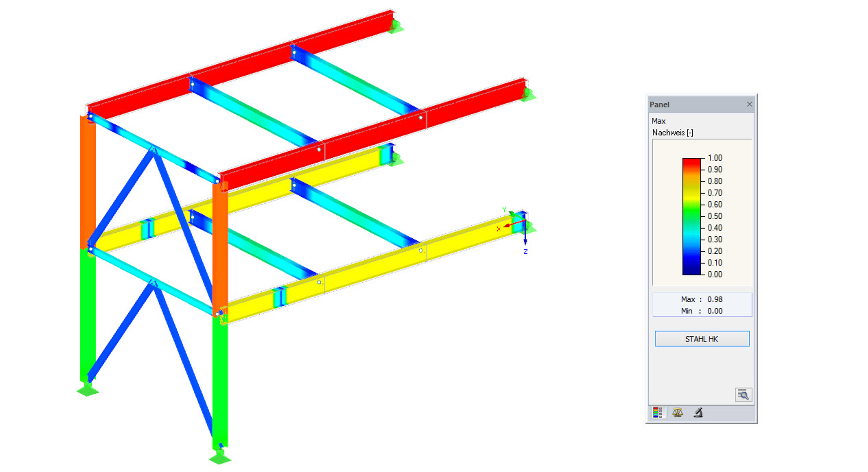This screenshot has width=868, height=472.
Task: Select the 1.00 scale value
Action: (x=715, y=158)
